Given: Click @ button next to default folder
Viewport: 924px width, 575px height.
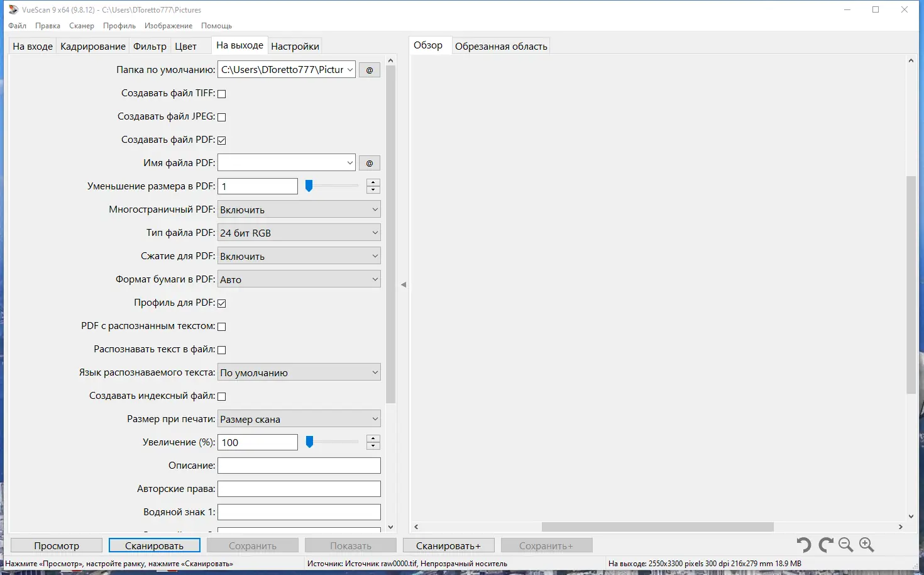Looking at the screenshot, I should click(x=370, y=70).
